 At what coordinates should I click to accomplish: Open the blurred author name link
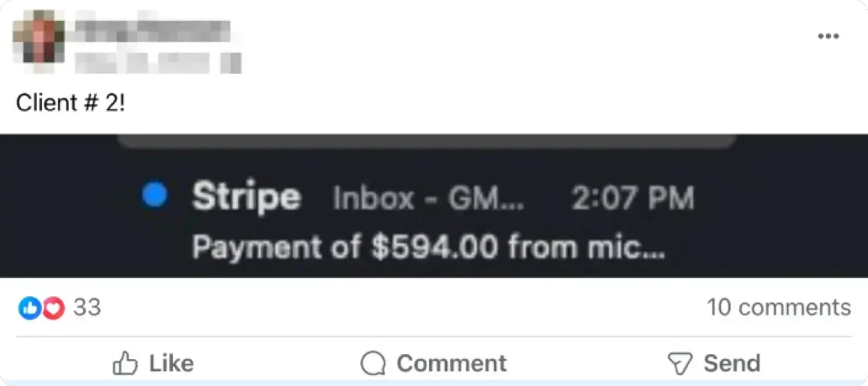[x=153, y=28]
